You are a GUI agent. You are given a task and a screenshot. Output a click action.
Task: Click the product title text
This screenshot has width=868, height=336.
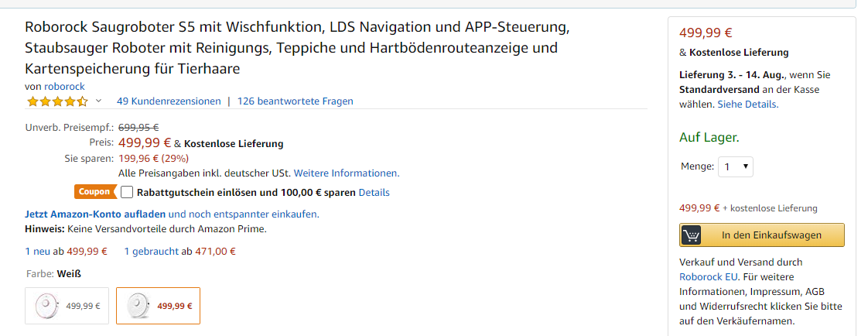297,48
